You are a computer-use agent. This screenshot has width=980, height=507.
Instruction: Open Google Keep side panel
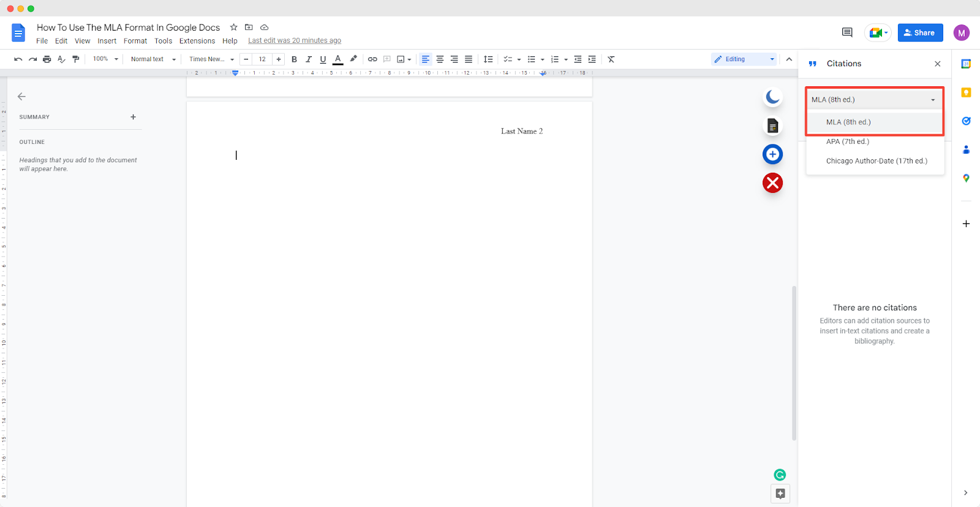966,92
